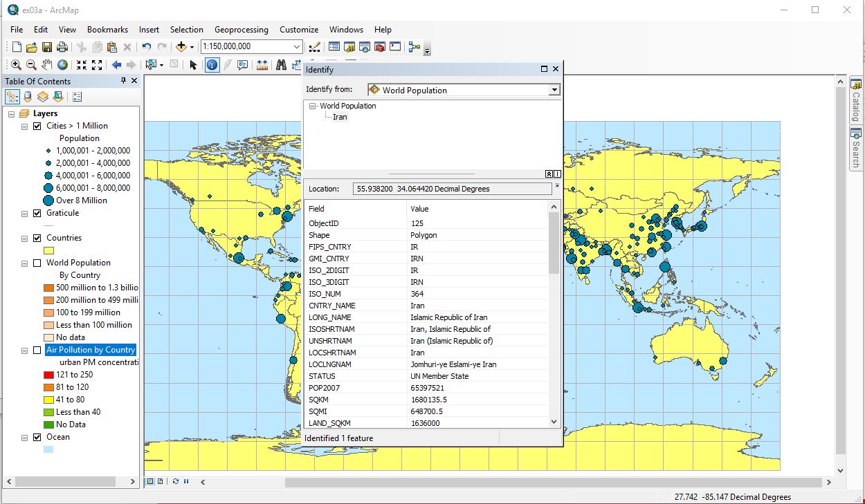Screen dimensions: 865x504
Task: Enable the Air Pollution by Country layer
Action: click(37, 350)
